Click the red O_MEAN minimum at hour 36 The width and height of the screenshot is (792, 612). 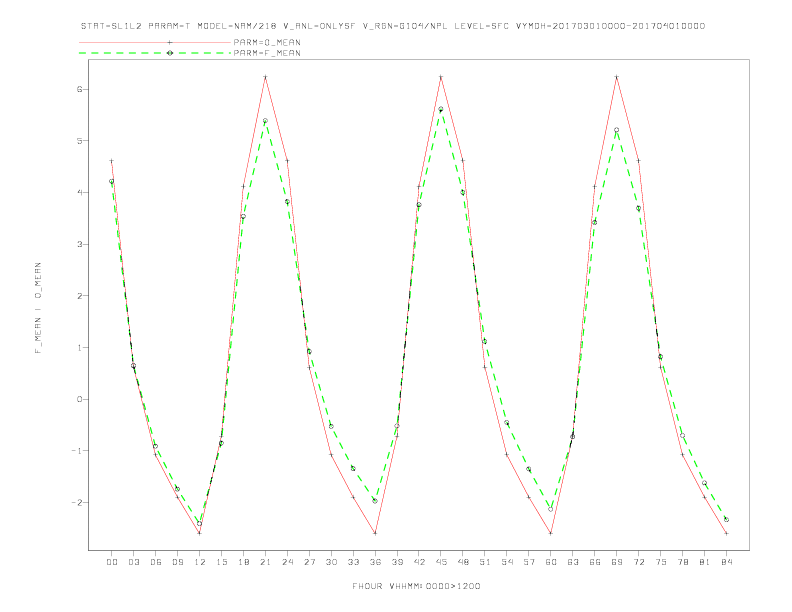375,533
